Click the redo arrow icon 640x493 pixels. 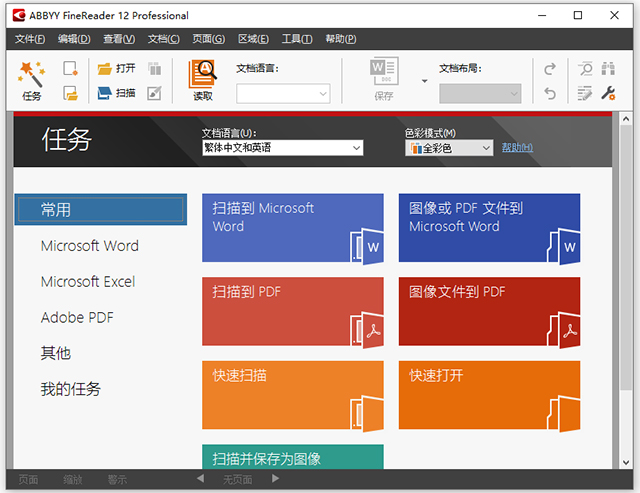tap(550, 69)
